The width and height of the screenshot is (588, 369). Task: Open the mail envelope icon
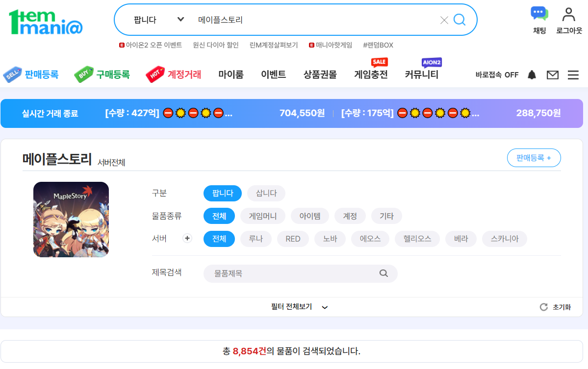[x=552, y=75]
